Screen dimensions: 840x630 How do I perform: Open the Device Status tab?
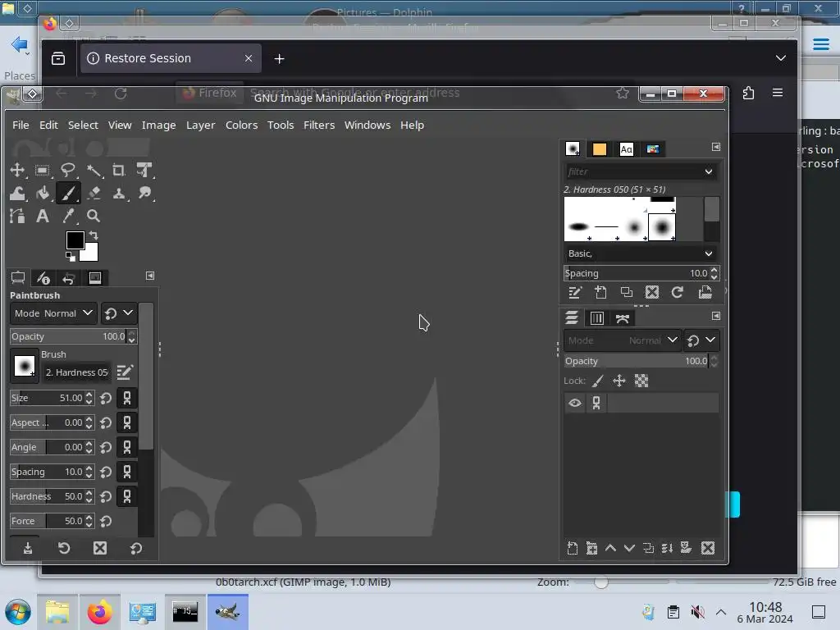click(43, 277)
